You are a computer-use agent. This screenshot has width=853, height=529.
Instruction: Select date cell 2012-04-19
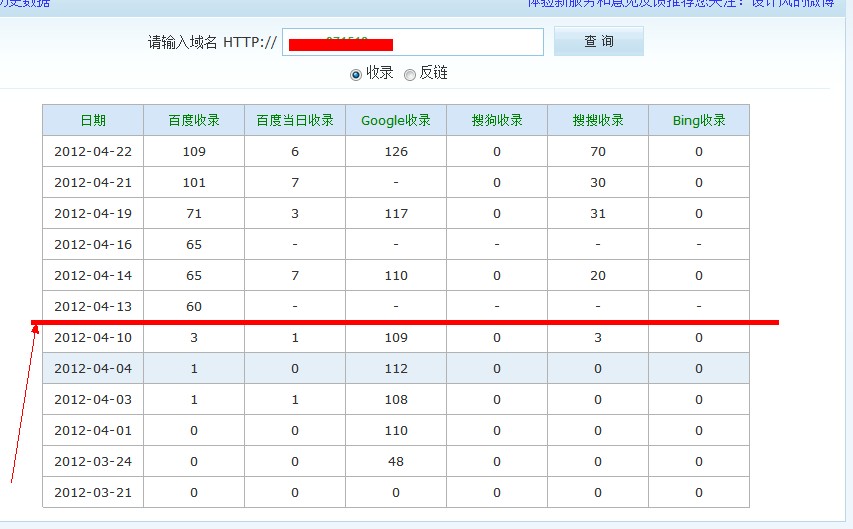(93, 213)
